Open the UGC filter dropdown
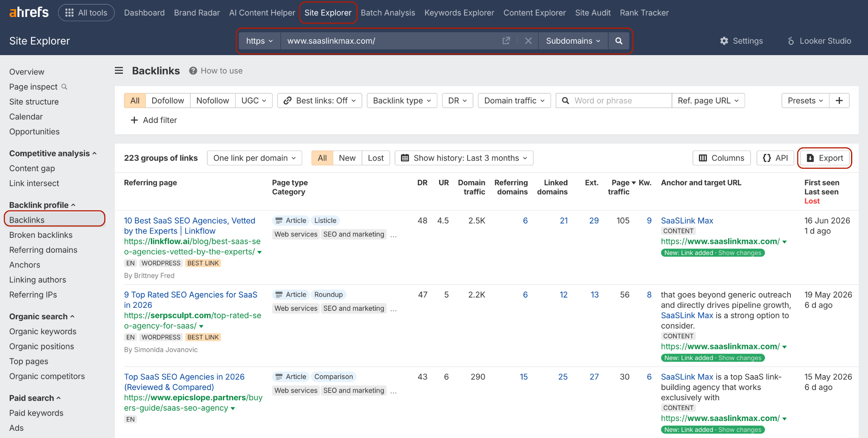This screenshot has width=868, height=438. coord(254,100)
